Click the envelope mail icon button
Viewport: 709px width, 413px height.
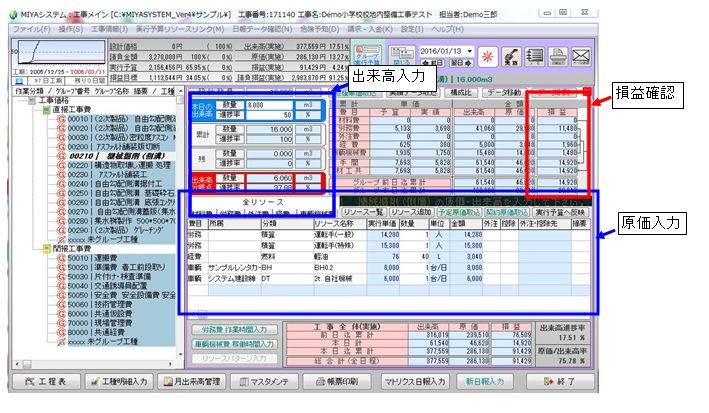tap(581, 57)
